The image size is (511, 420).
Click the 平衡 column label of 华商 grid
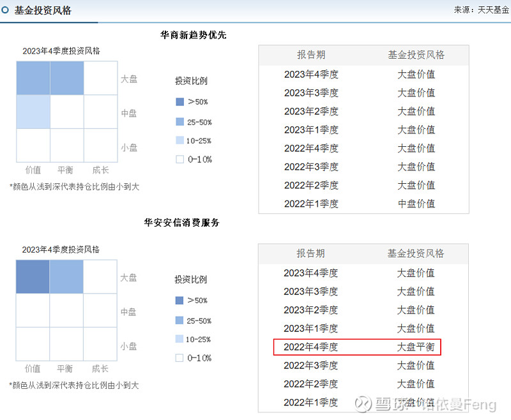coord(65,170)
